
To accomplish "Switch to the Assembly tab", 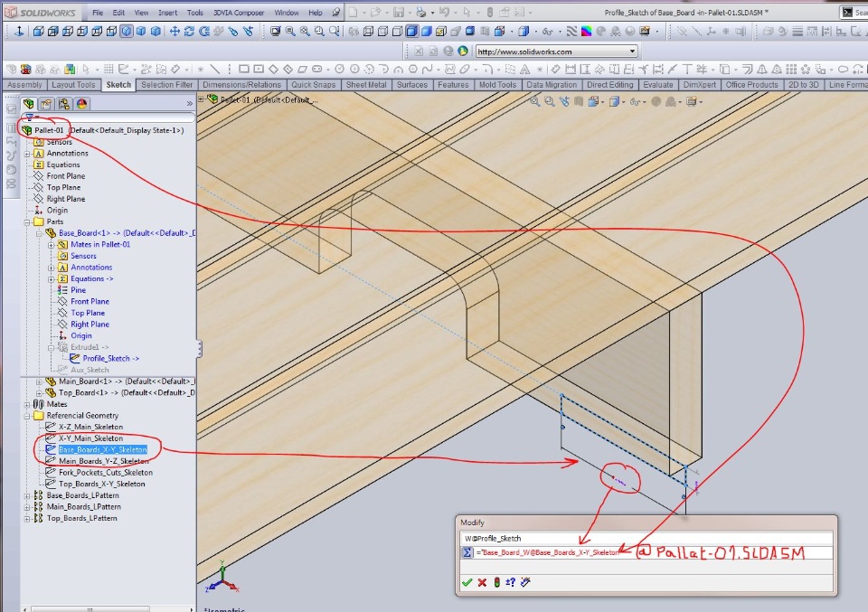I will [24, 85].
